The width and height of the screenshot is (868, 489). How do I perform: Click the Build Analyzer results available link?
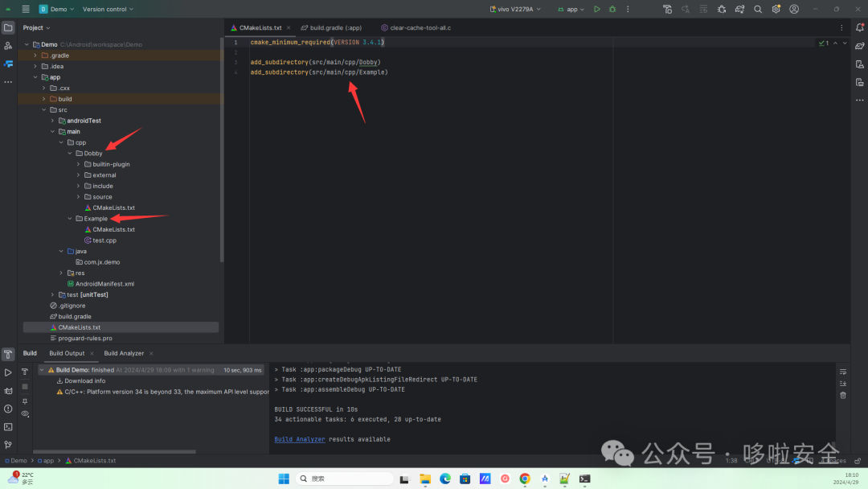(x=300, y=439)
